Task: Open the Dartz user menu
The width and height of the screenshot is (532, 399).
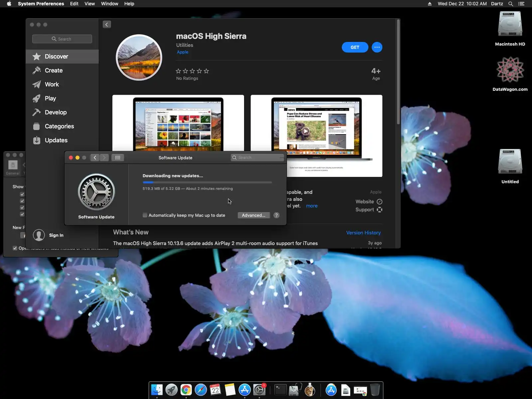Action: [x=497, y=4]
